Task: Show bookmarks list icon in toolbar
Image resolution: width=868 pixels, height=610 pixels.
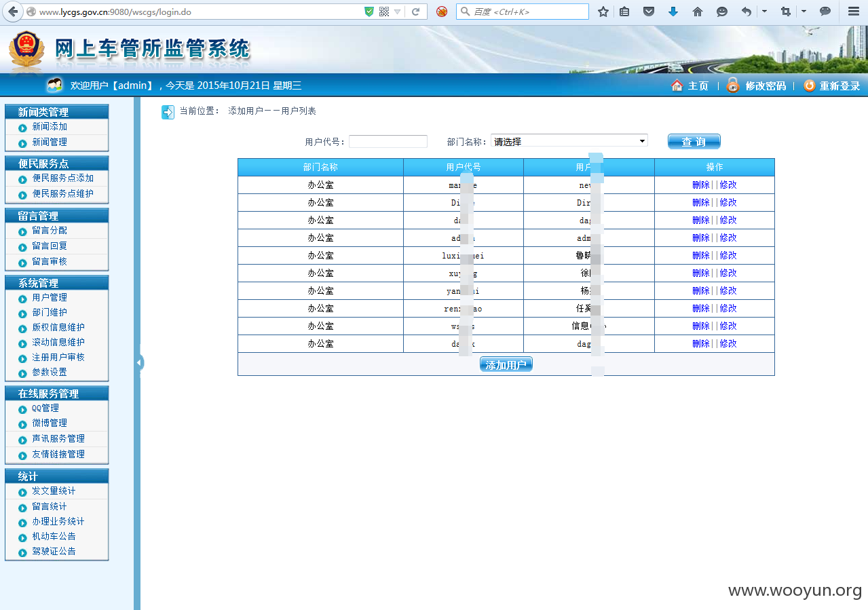Action: tap(624, 12)
